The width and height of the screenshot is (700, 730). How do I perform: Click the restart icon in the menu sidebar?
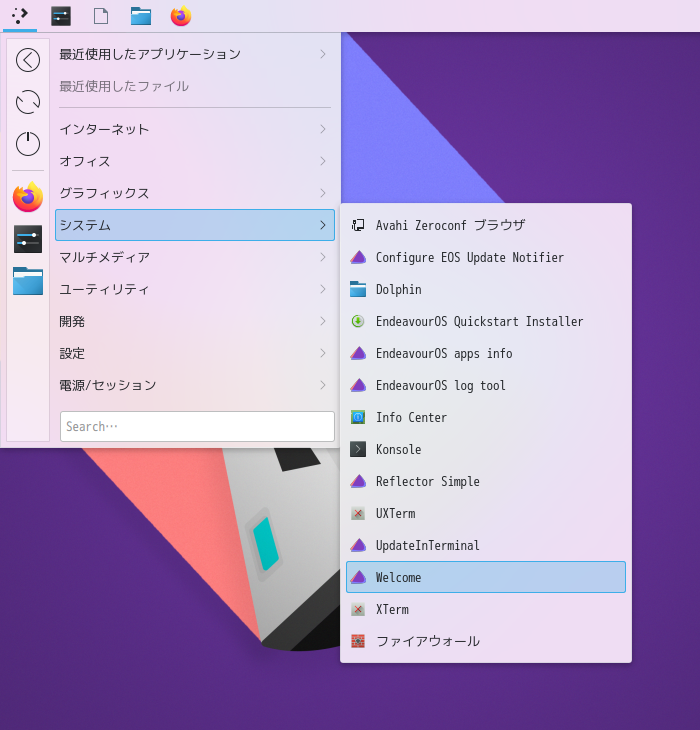pos(28,102)
